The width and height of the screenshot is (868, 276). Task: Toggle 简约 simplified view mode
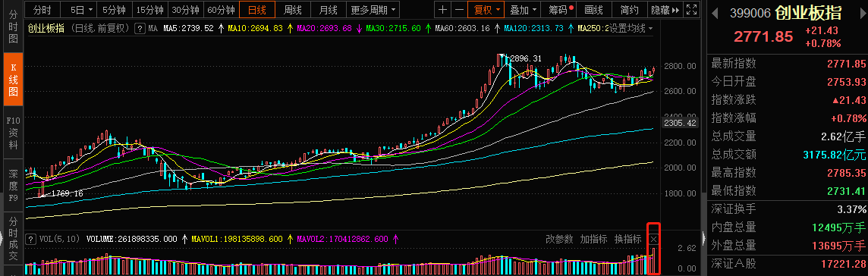coord(630,9)
